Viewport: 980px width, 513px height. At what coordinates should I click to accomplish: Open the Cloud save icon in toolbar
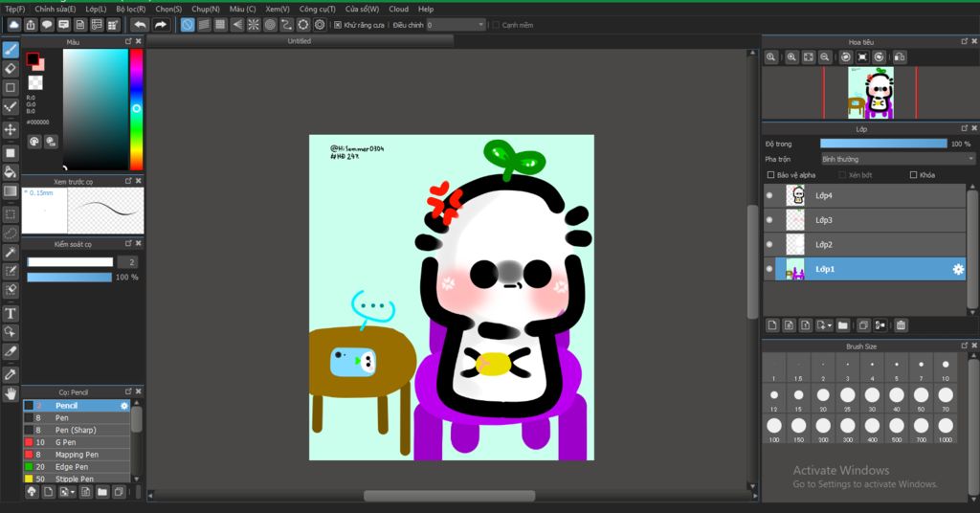[13, 25]
